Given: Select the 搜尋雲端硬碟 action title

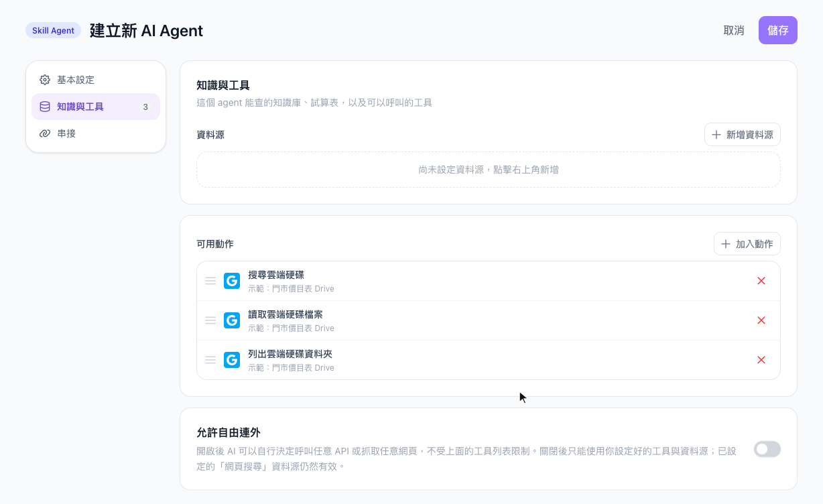Looking at the screenshot, I should click(x=276, y=275).
